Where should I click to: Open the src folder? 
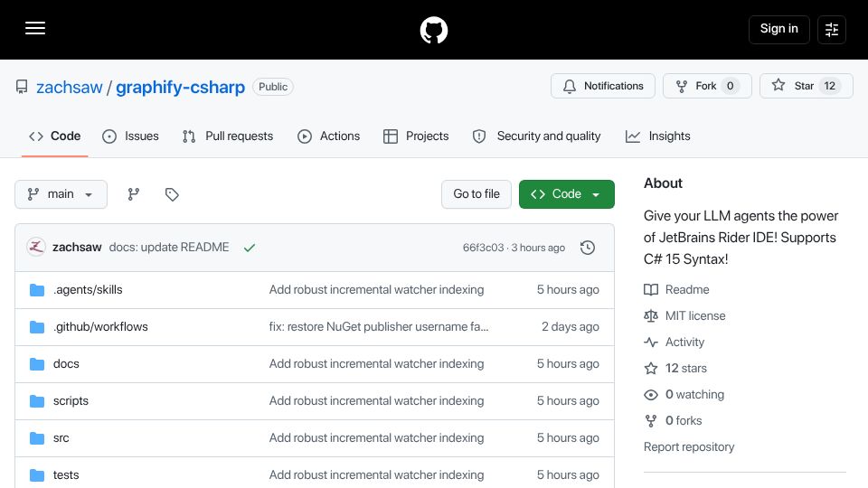(x=61, y=438)
